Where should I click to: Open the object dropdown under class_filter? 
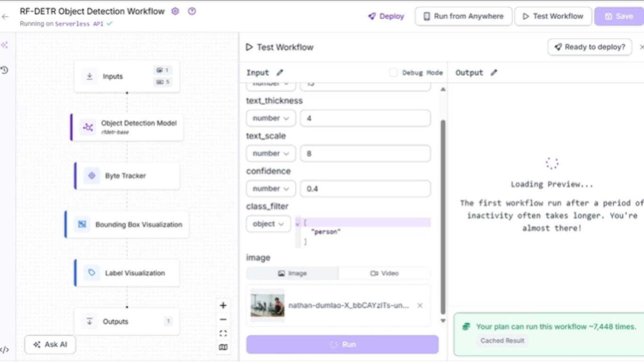268,223
